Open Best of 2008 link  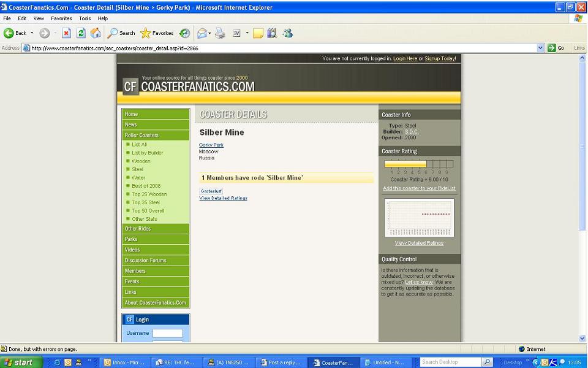pos(146,186)
